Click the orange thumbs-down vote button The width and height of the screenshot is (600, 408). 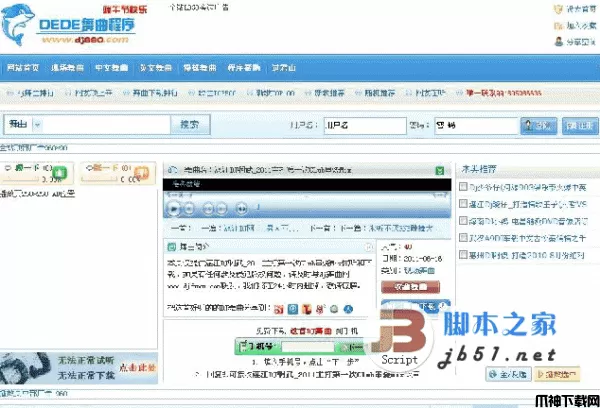[142, 173]
